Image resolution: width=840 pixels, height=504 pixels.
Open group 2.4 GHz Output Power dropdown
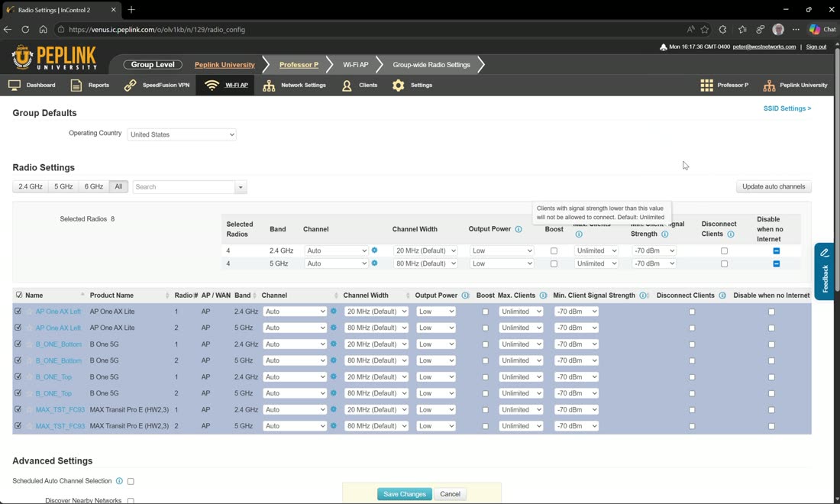[502, 250]
